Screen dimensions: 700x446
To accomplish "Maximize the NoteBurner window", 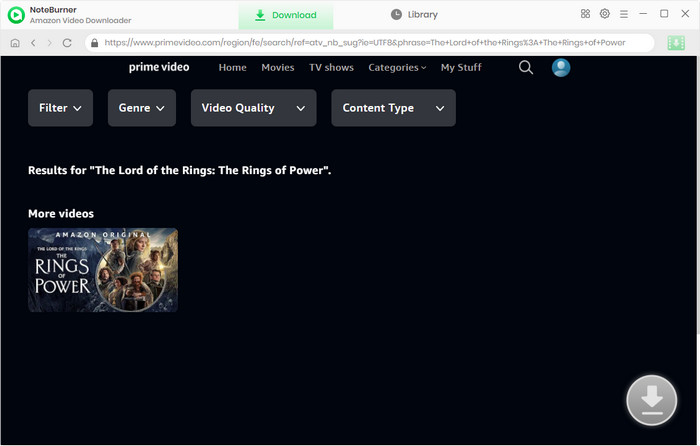I will pos(664,14).
